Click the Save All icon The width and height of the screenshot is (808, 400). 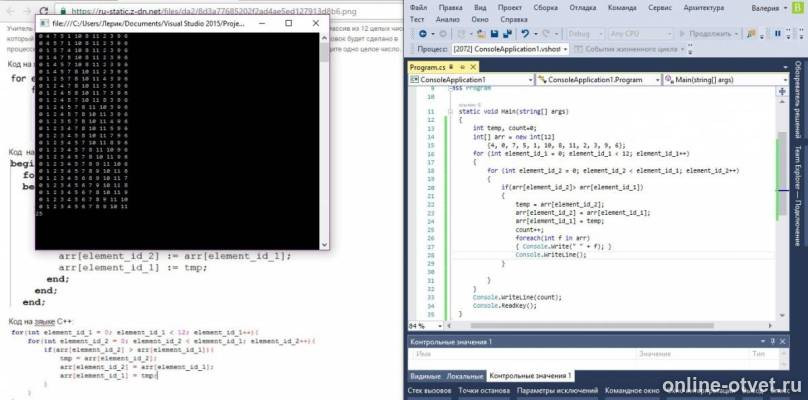(x=507, y=34)
